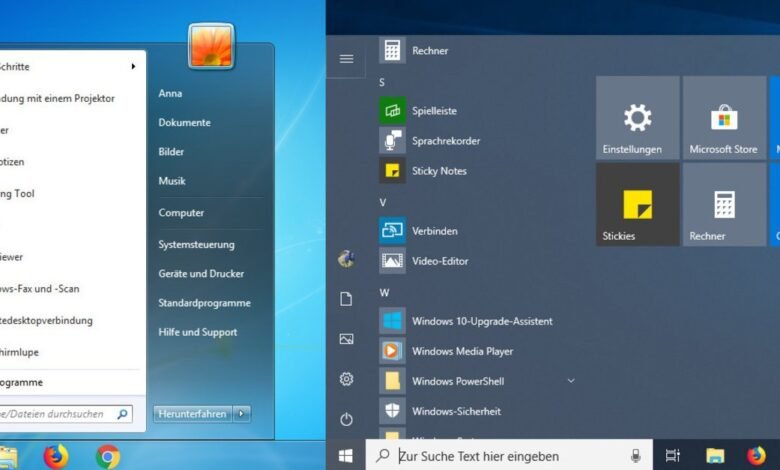Open Task View on Windows 10 taskbar

[673, 456]
